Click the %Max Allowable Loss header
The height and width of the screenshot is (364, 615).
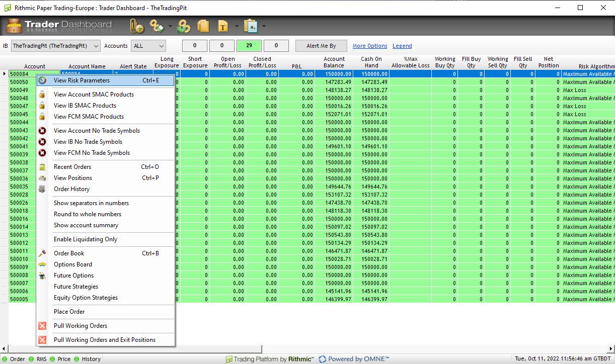pyautogui.click(x=411, y=62)
